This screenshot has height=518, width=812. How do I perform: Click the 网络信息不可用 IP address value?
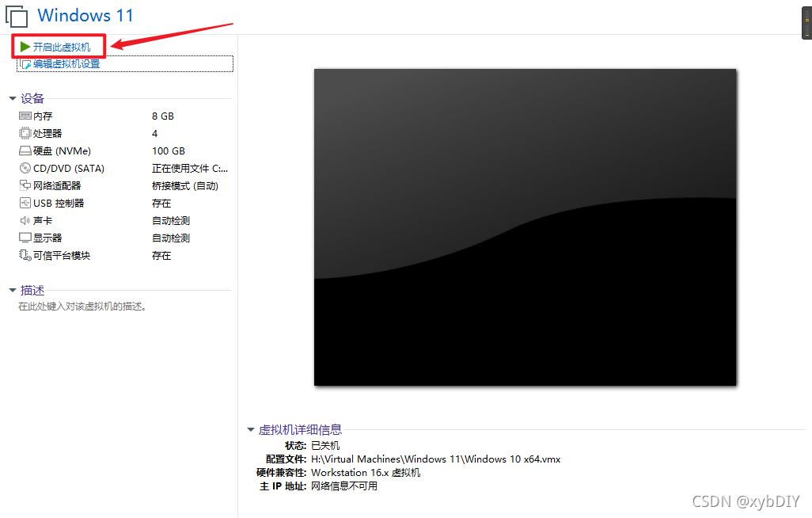pos(343,486)
